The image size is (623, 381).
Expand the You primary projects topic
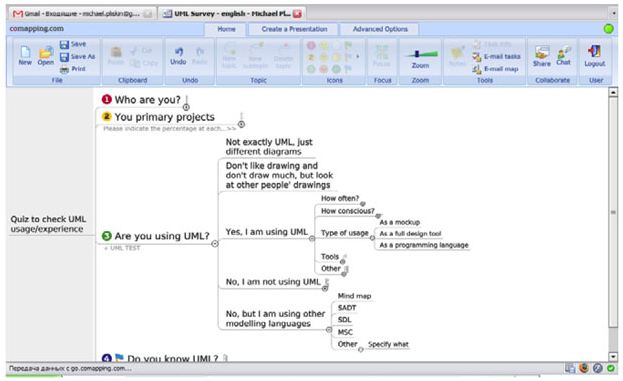(241, 124)
